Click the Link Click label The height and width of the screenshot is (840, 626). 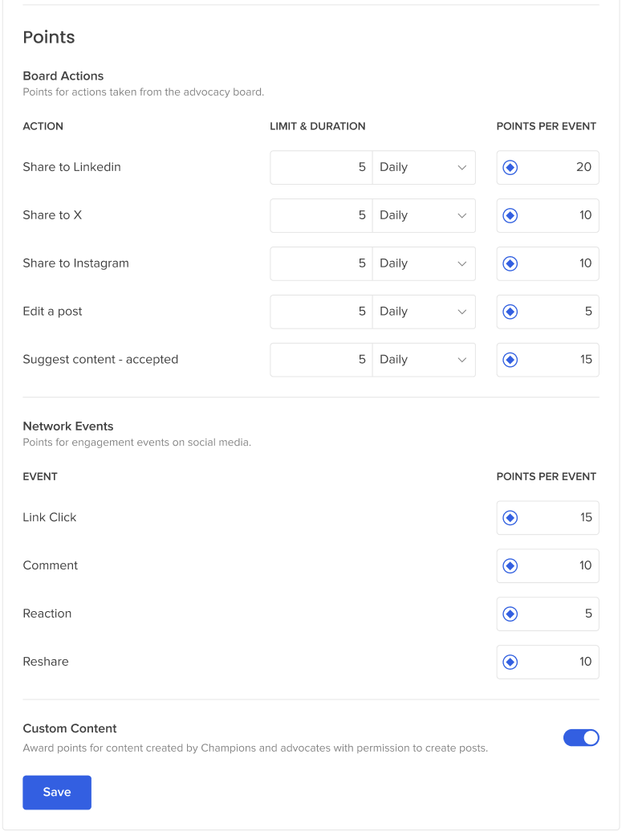(x=49, y=517)
